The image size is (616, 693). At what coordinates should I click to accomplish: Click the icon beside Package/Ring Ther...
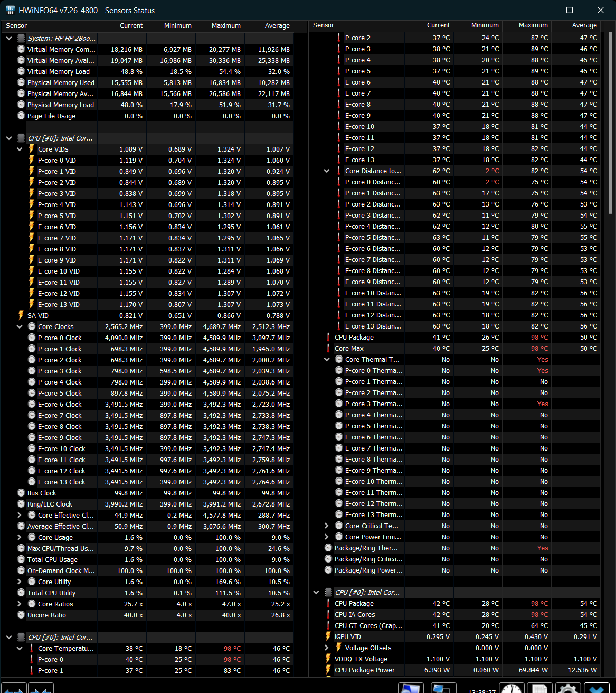328,548
